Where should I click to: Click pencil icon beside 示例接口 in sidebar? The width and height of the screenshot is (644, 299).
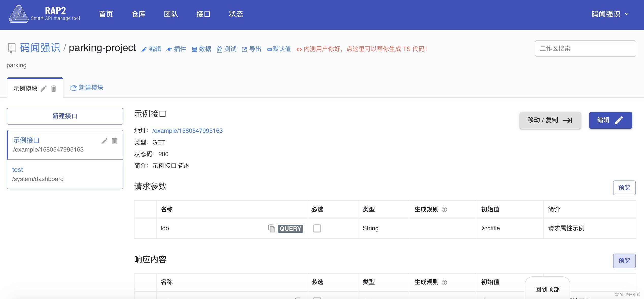point(104,141)
